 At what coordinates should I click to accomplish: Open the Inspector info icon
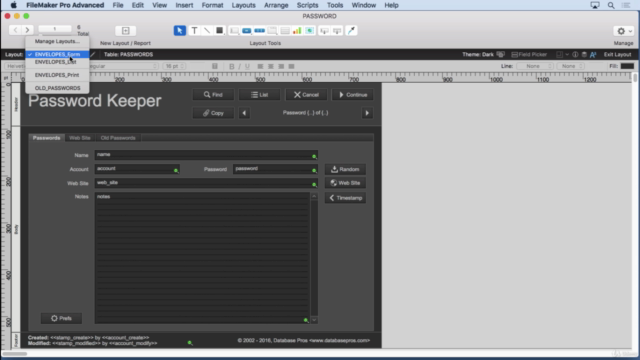575,54
